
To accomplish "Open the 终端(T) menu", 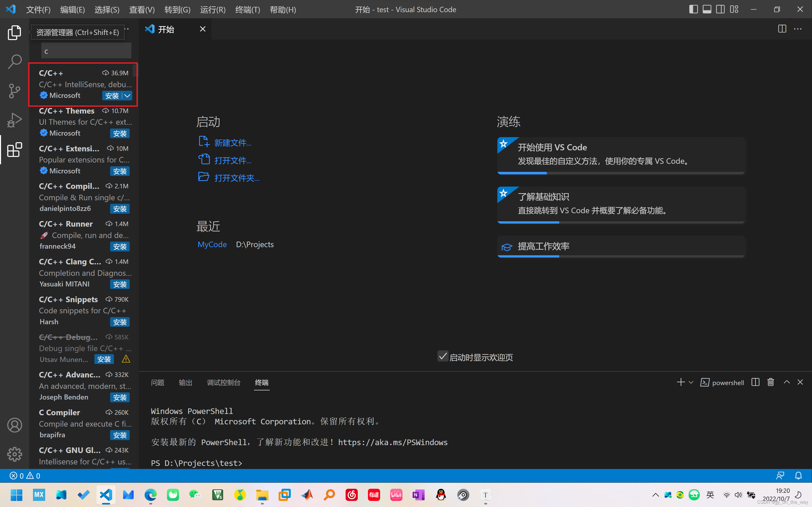I will 247,9.
